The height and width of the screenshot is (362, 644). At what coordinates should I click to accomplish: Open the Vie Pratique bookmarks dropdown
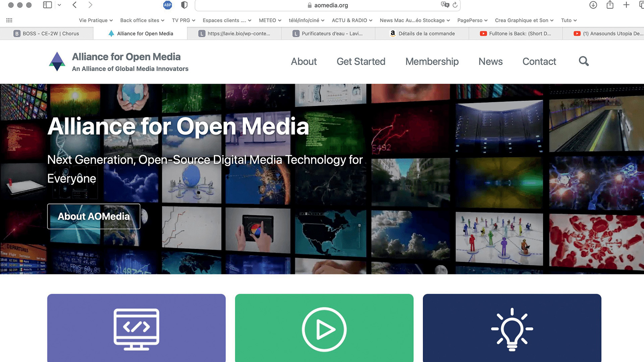click(95, 20)
